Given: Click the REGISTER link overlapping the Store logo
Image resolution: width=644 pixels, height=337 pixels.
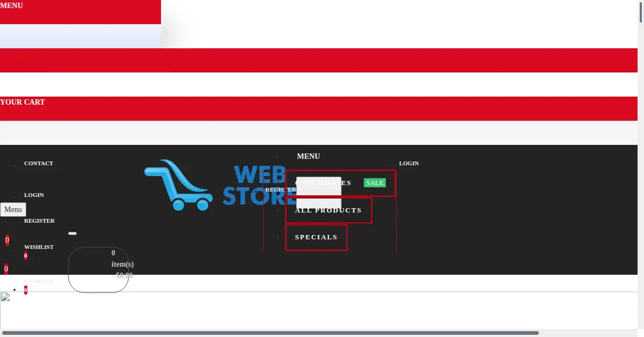Looking at the screenshot, I should 281,189.
